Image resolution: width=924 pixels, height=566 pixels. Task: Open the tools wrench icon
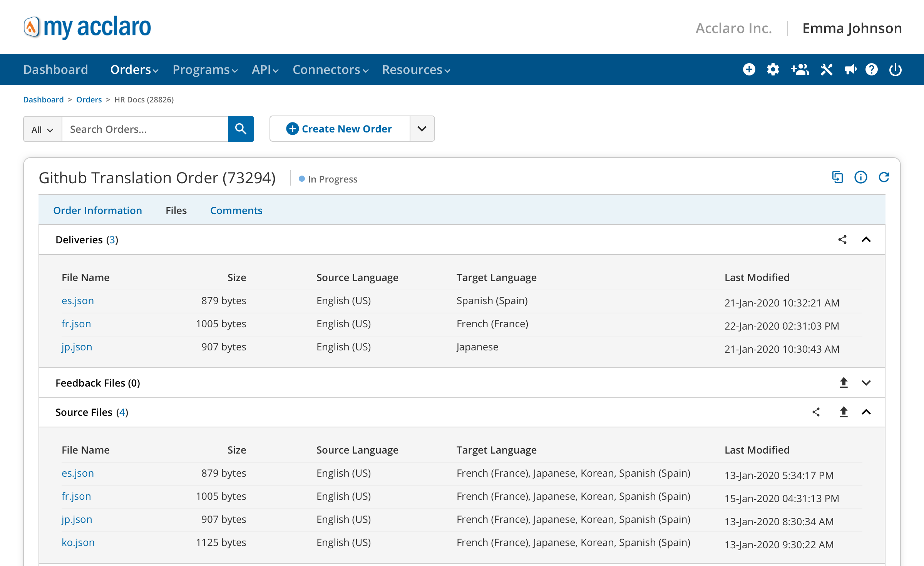click(826, 70)
